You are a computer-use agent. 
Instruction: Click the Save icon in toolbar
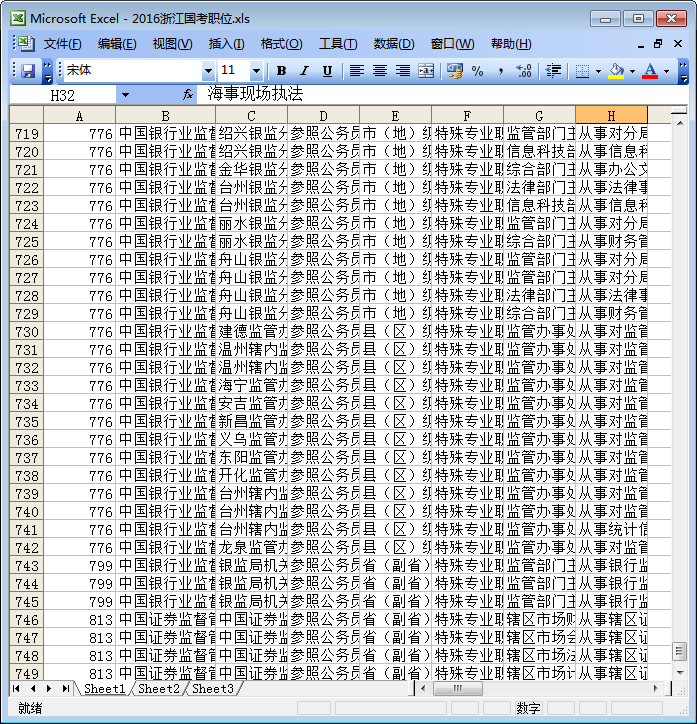coord(28,71)
